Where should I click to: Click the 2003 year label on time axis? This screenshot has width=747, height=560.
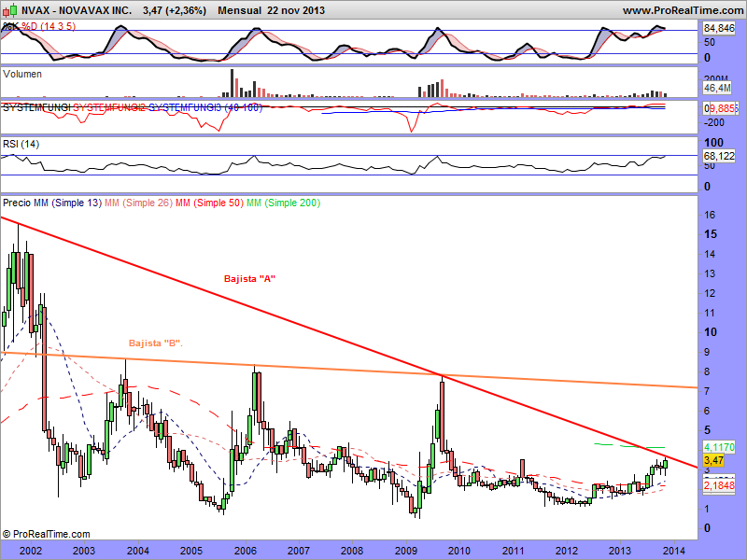(84, 551)
